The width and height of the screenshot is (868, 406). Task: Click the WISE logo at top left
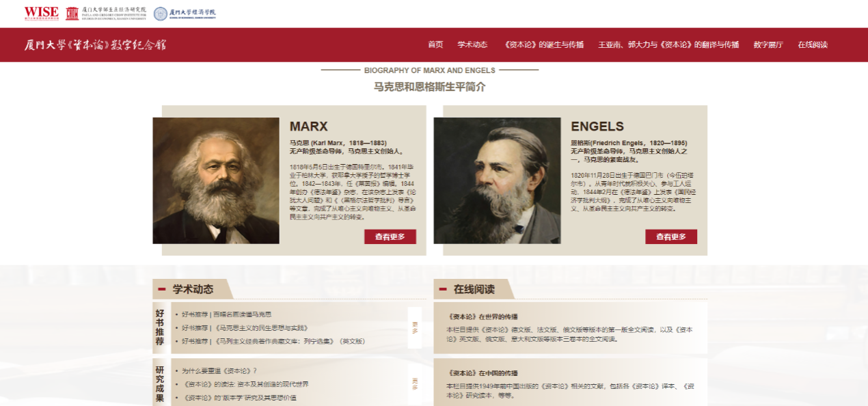point(42,13)
